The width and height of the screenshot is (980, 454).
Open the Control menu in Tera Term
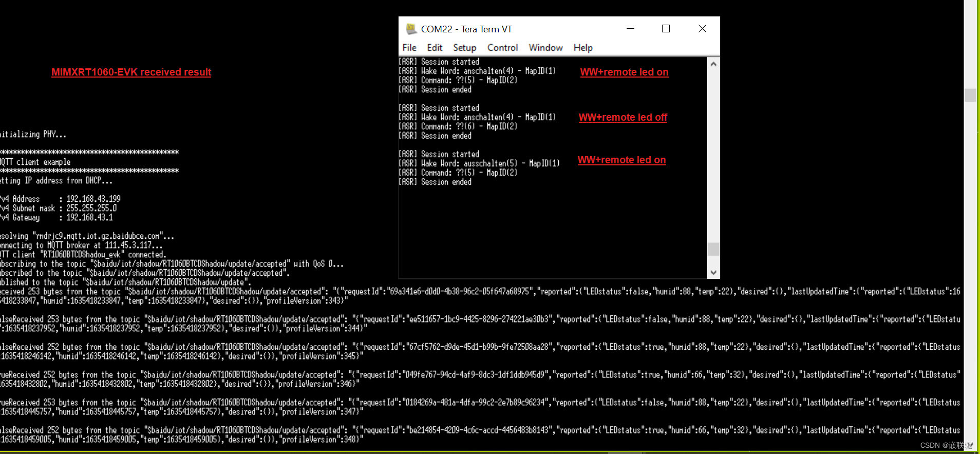502,48
